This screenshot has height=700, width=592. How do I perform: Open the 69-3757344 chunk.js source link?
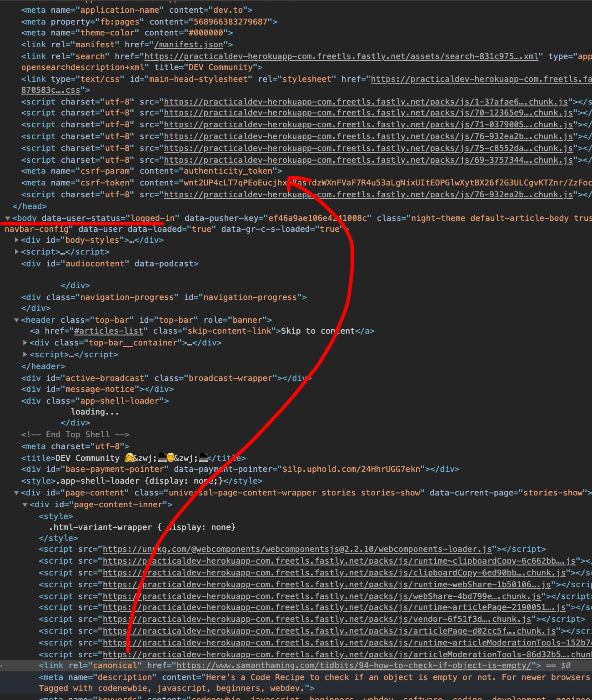click(368, 160)
